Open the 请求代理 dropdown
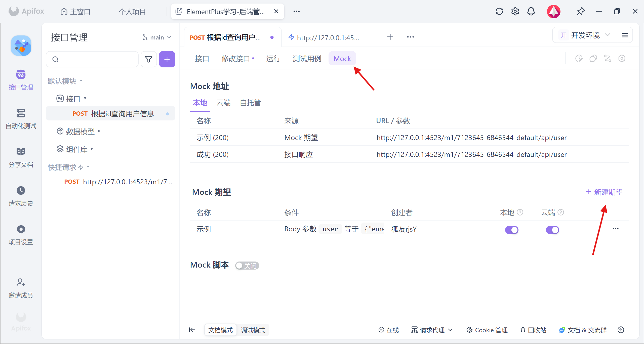644x344 pixels. tap(432, 330)
